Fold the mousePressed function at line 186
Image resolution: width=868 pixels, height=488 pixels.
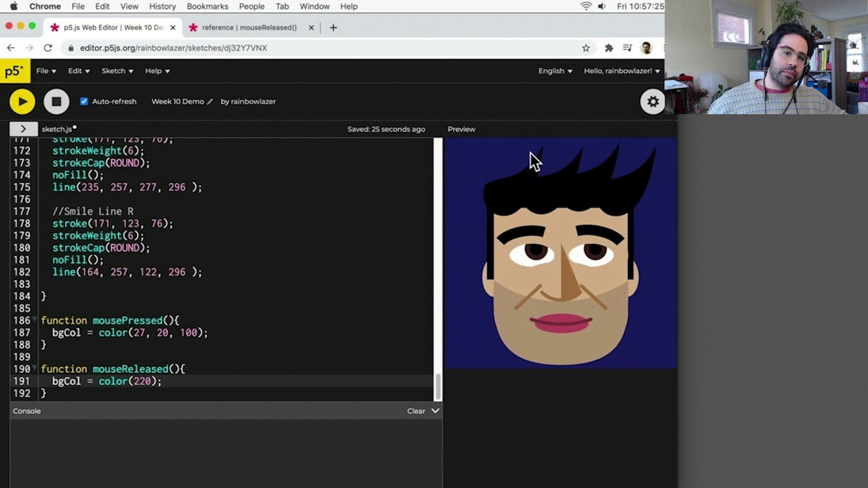point(35,320)
